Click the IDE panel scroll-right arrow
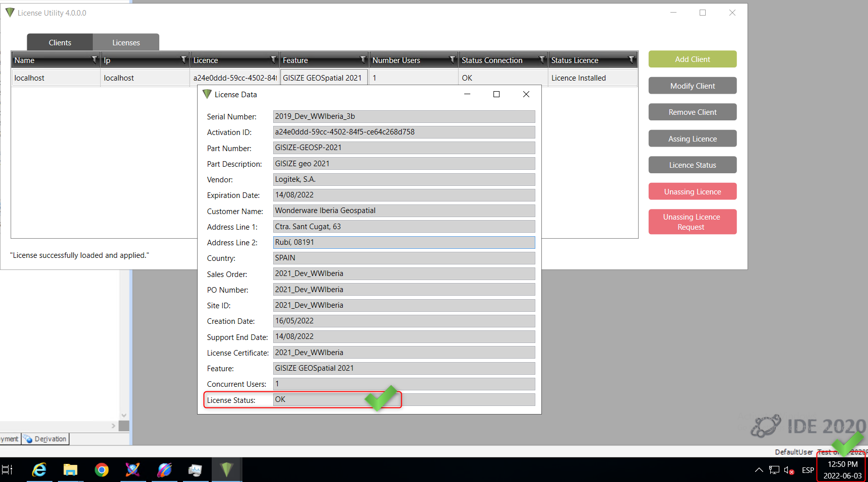Viewport: 868px width, 482px height. (x=113, y=426)
